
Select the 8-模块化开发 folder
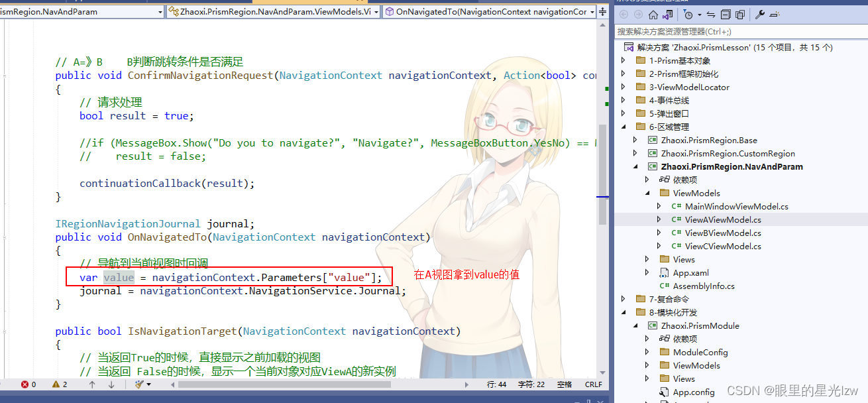click(673, 312)
